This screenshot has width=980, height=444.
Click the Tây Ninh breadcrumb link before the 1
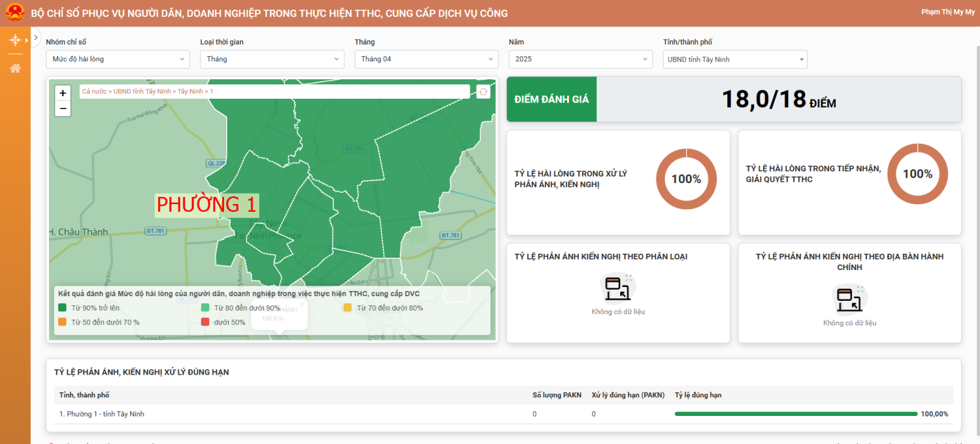point(190,92)
